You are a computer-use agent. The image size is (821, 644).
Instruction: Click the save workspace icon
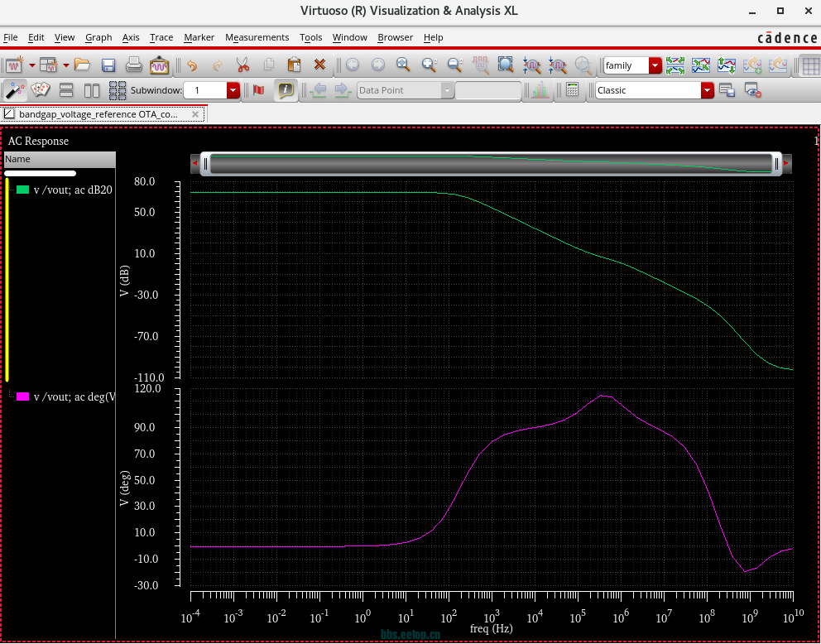(x=727, y=90)
